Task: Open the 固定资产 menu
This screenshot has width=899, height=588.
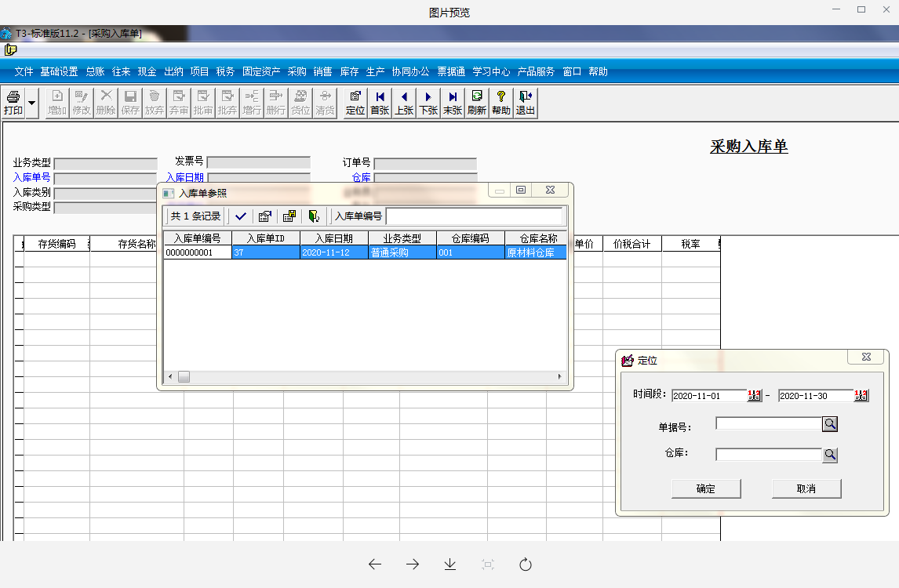Action: (x=261, y=71)
